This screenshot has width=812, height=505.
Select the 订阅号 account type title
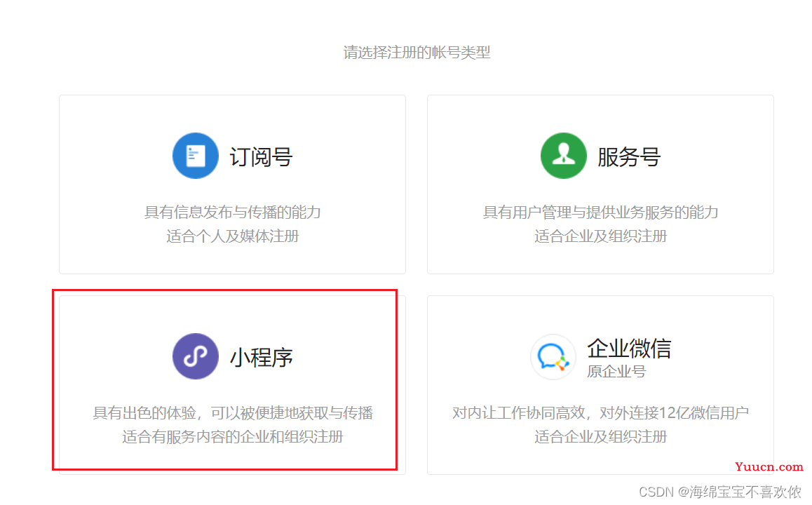point(262,157)
